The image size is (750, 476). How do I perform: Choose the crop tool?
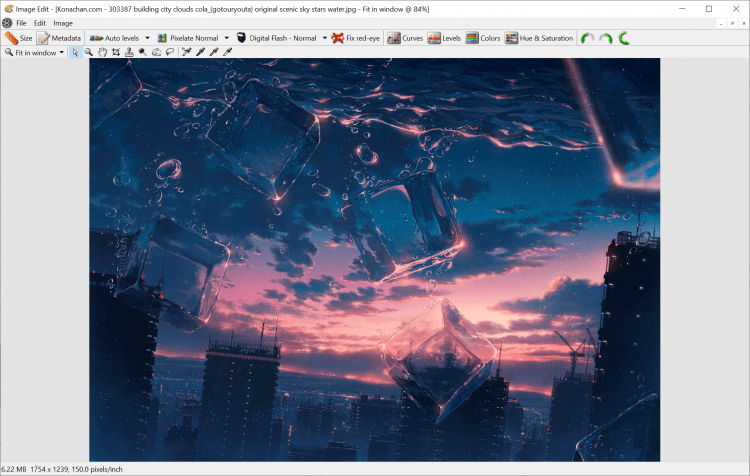pos(115,52)
